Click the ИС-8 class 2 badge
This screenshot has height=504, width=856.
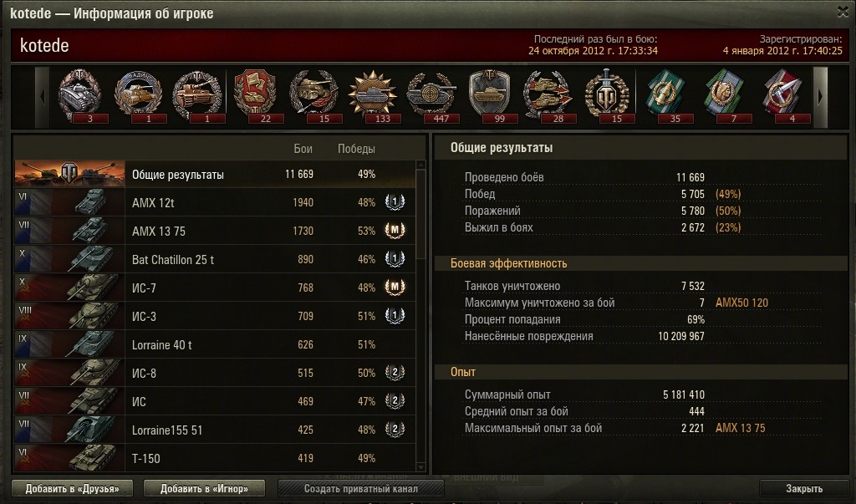[x=395, y=373]
